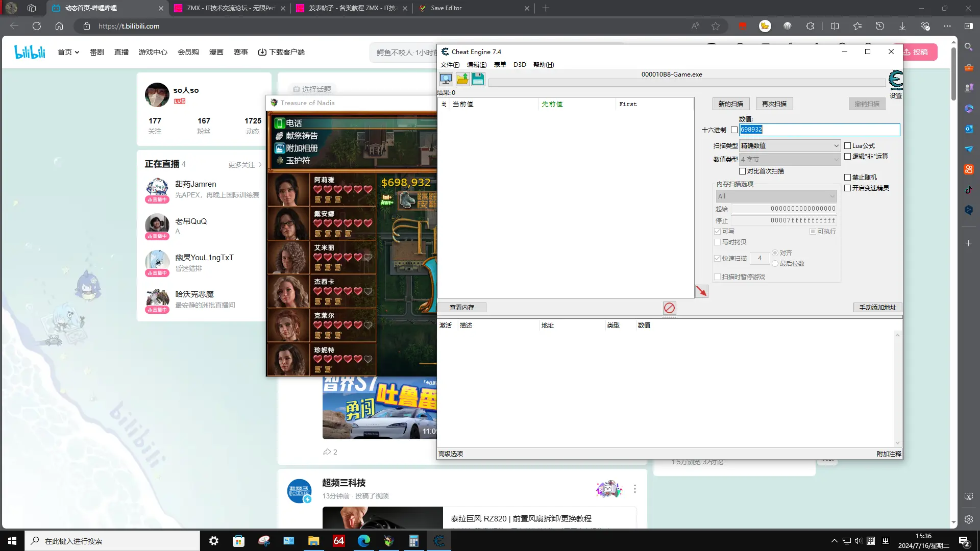Image resolution: width=980 pixels, height=551 pixels.
Task: Toggle the 逻辑"非"运算 checkbox
Action: coord(847,157)
